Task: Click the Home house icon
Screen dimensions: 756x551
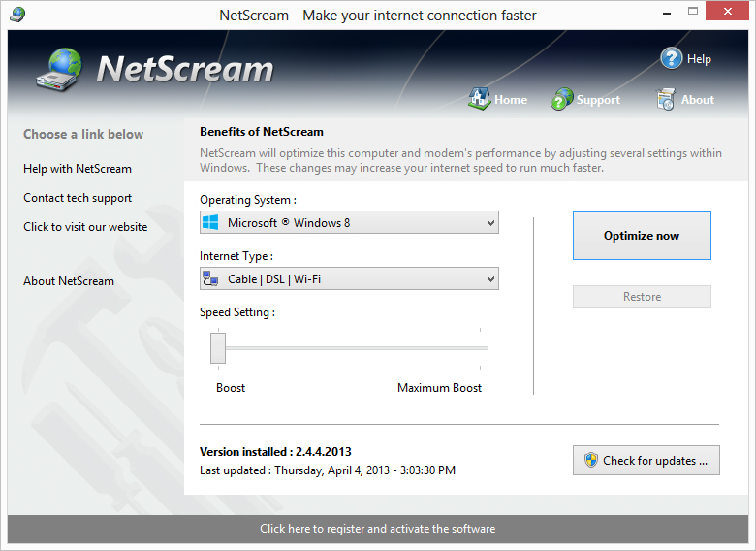Action: (479, 99)
